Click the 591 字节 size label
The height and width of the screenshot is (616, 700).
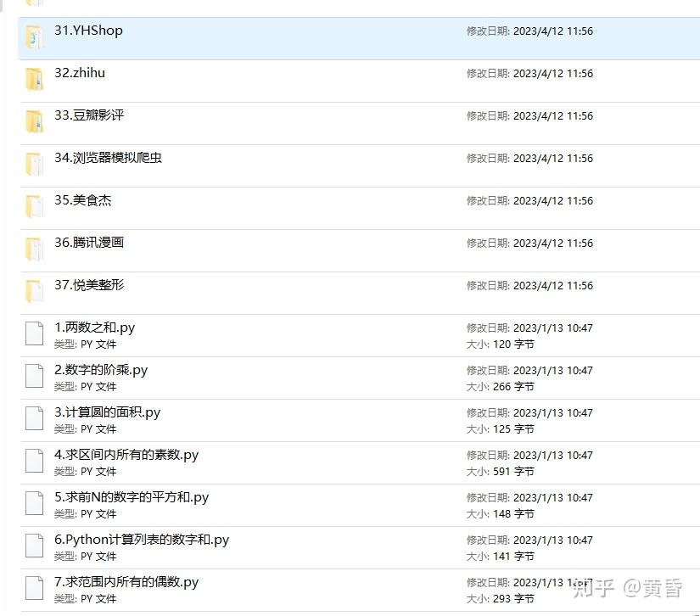(x=513, y=472)
